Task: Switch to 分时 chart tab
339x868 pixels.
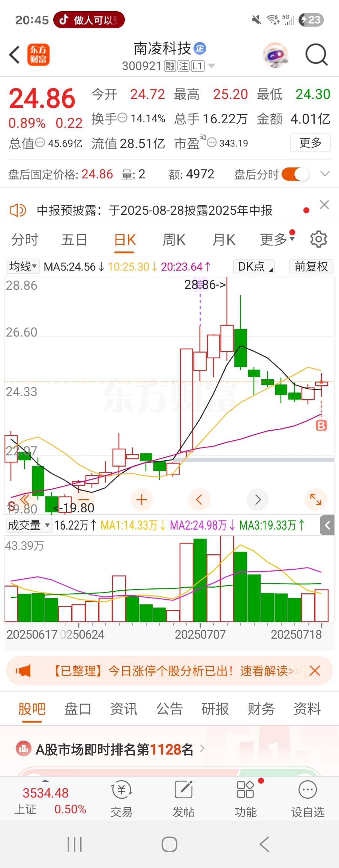Action: (25, 239)
